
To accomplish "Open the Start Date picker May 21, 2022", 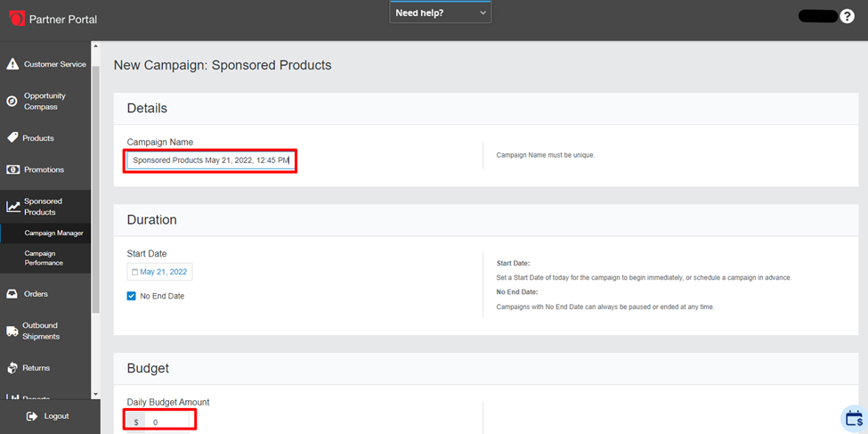I will [x=160, y=272].
